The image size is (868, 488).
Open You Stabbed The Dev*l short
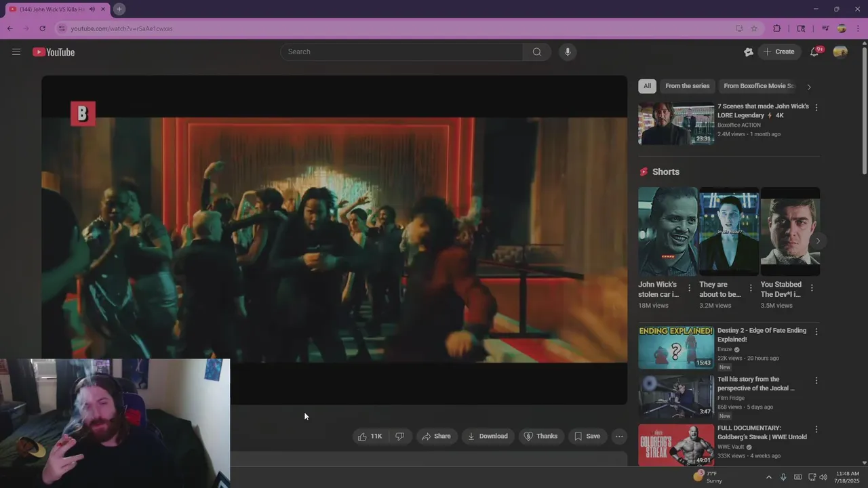pos(790,231)
